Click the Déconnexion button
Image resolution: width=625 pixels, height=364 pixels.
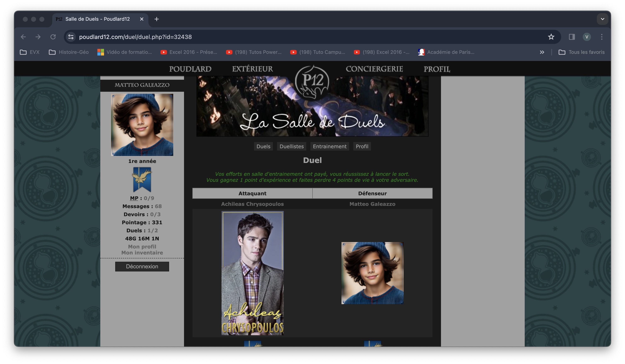[142, 267]
